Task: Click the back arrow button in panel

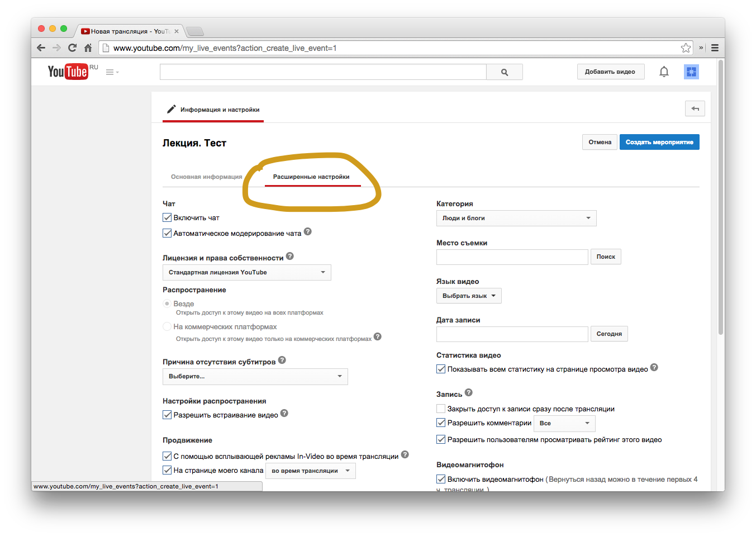Action: tap(695, 108)
